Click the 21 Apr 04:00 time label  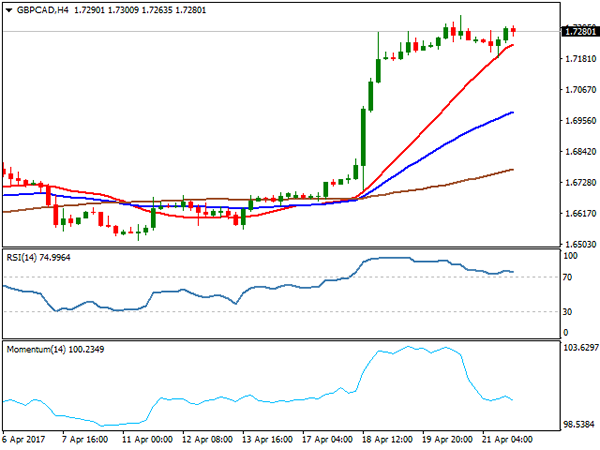coord(507,439)
